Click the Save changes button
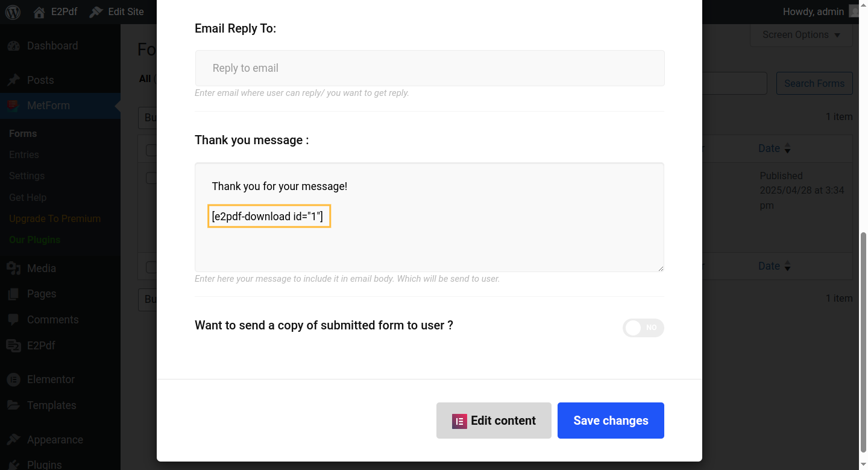 [611, 421]
